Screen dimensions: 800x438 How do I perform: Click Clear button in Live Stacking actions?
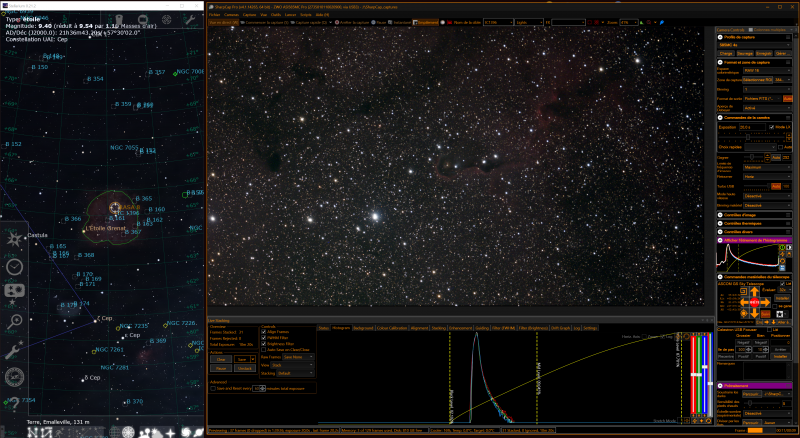[x=221, y=359]
